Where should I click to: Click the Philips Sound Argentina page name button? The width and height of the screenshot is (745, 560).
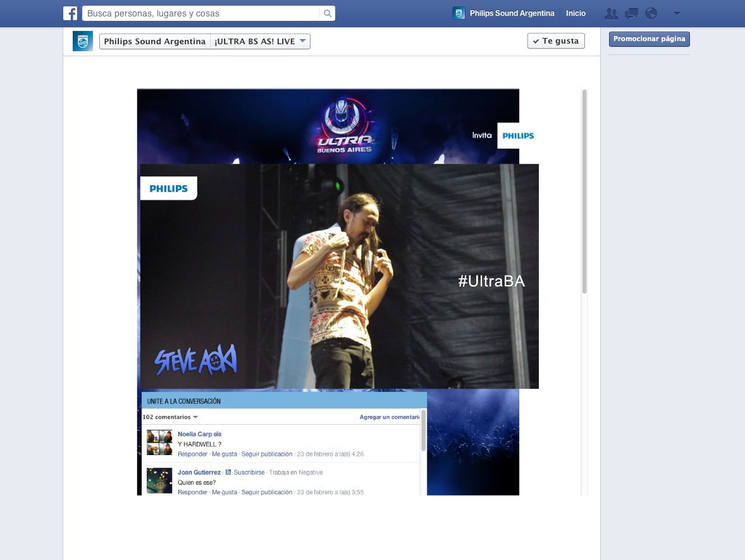[154, 41]
